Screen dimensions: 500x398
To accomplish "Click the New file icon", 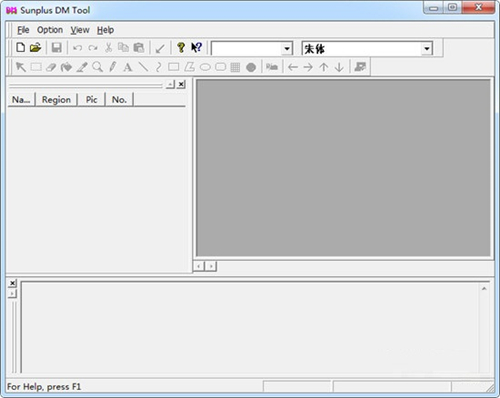I will point(21,48).
